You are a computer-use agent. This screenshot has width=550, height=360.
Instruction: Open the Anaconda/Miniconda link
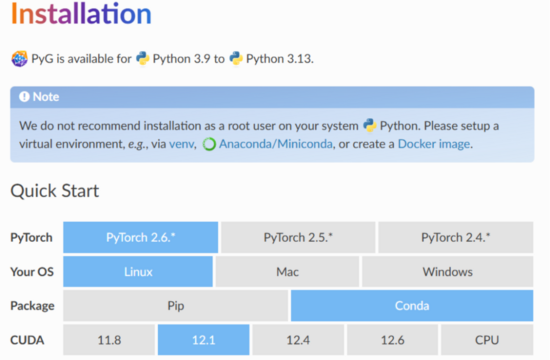[276, 144]
